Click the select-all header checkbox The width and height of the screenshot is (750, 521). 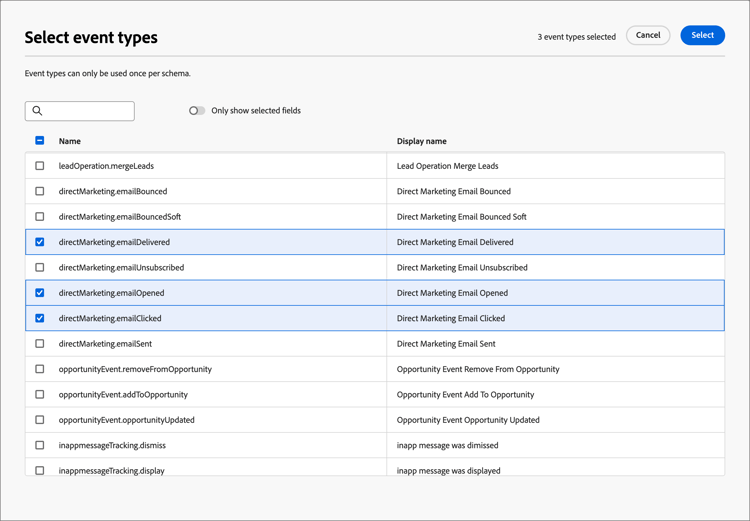[40, 141]
